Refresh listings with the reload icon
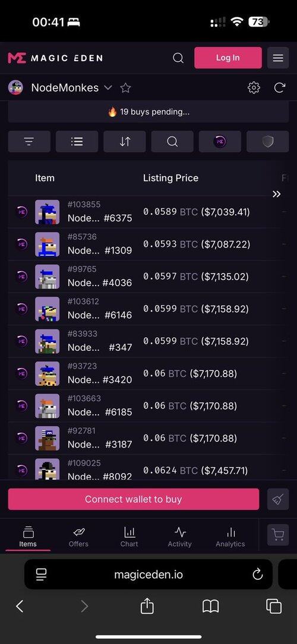 [x=280, y=87]
